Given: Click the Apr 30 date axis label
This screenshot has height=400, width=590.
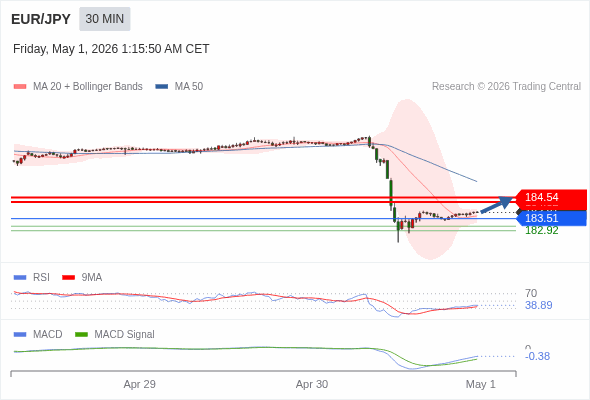Looking at the screenshot, I should pyautogui.click(x=312, y=384).
